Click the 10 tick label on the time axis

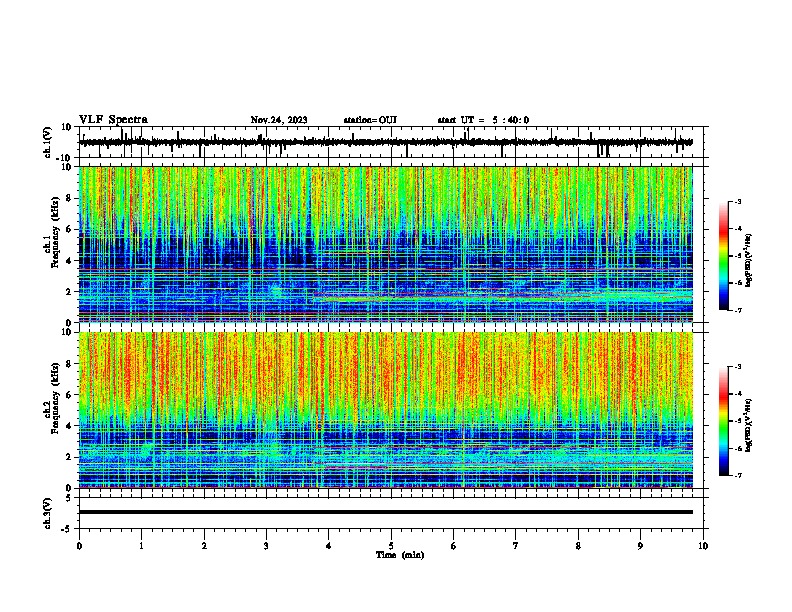pos(703,546)
